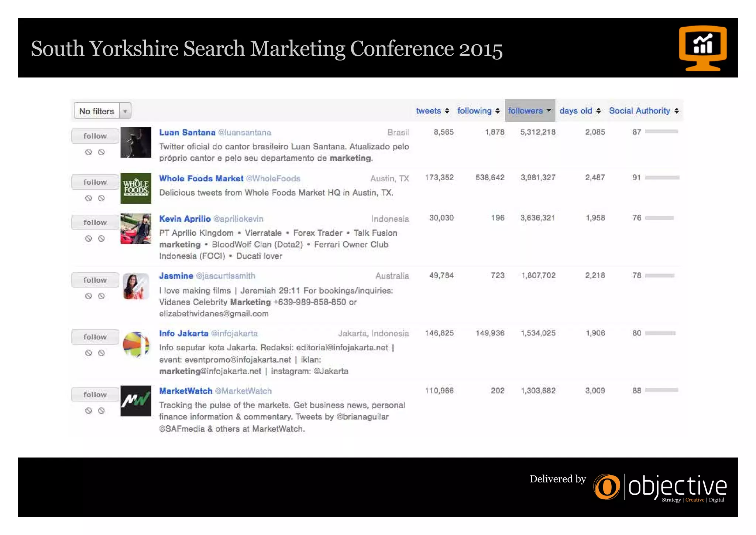Click Jasmine avatar thumbnail

tap(136, 286)
